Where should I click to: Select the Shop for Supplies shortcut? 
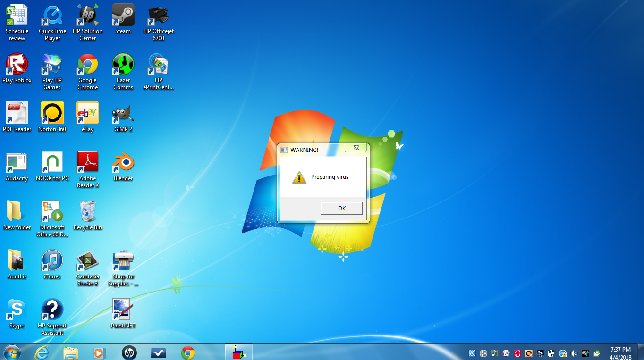pos(123,268)
